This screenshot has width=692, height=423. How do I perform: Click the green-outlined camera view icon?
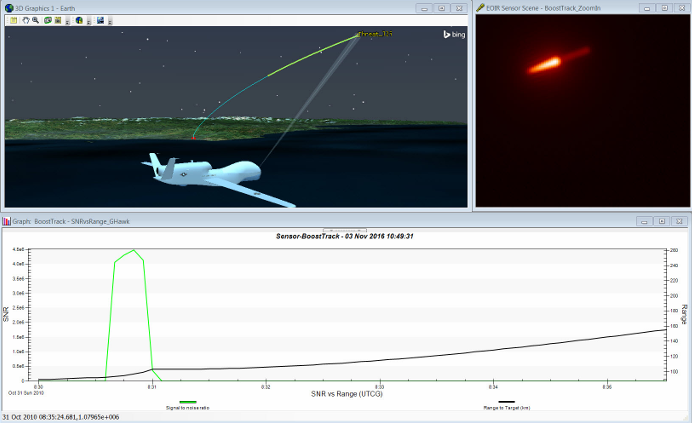pos(48,20)
